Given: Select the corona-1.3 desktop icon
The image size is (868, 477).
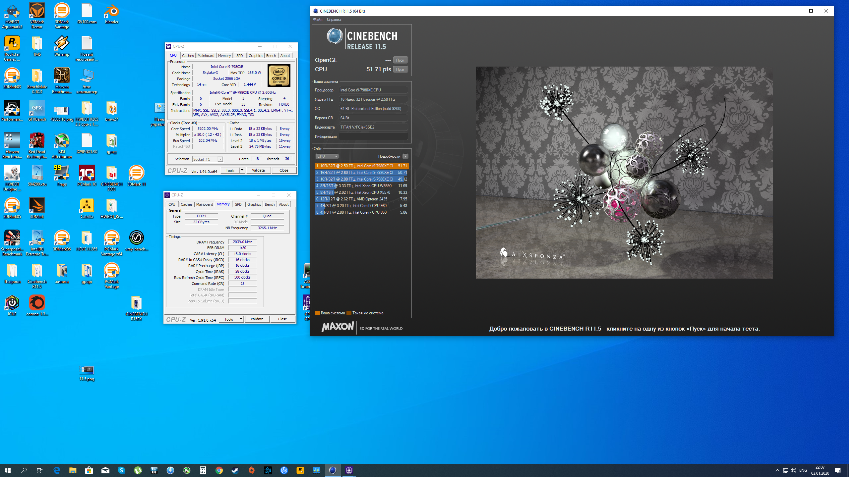Looking at the screenshot, I should point(37,306).
